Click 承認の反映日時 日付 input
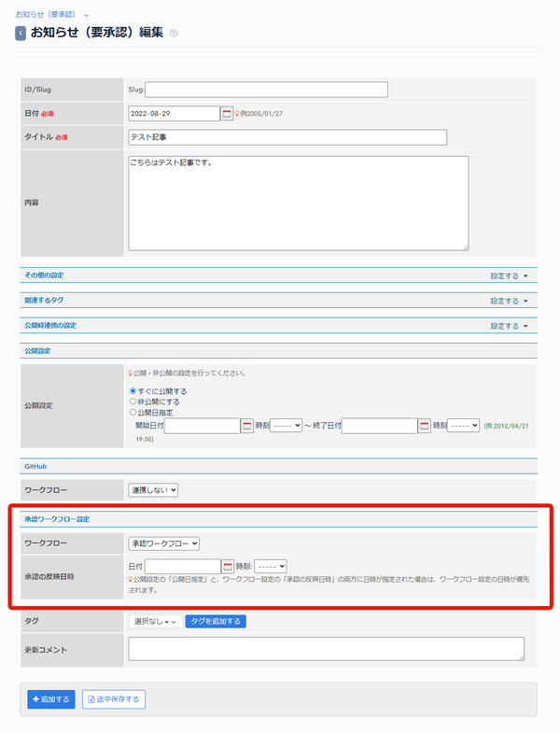Viewport: 560px width, 733px height. tap(183, 567)
